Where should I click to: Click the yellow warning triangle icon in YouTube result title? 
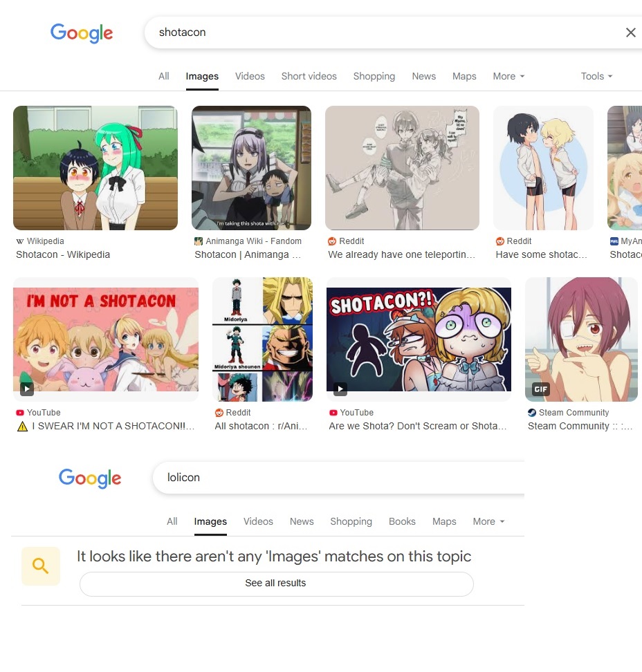coord(22,427)
